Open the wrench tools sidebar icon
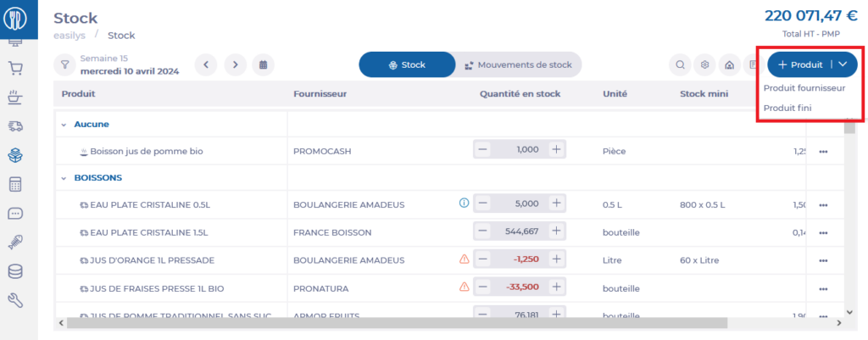 click(x=15, y=299)
